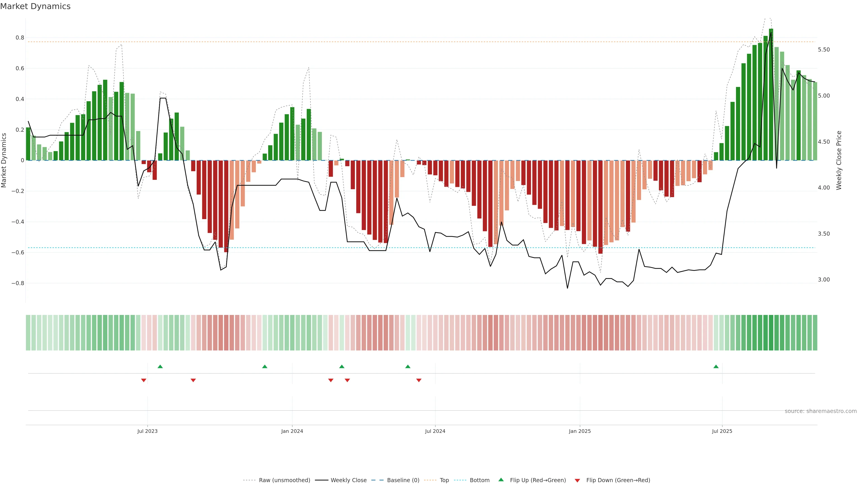Viewport: 868px width, 488px height.
Task: Click the source: sharemaestro.com text
Action: 821,411
